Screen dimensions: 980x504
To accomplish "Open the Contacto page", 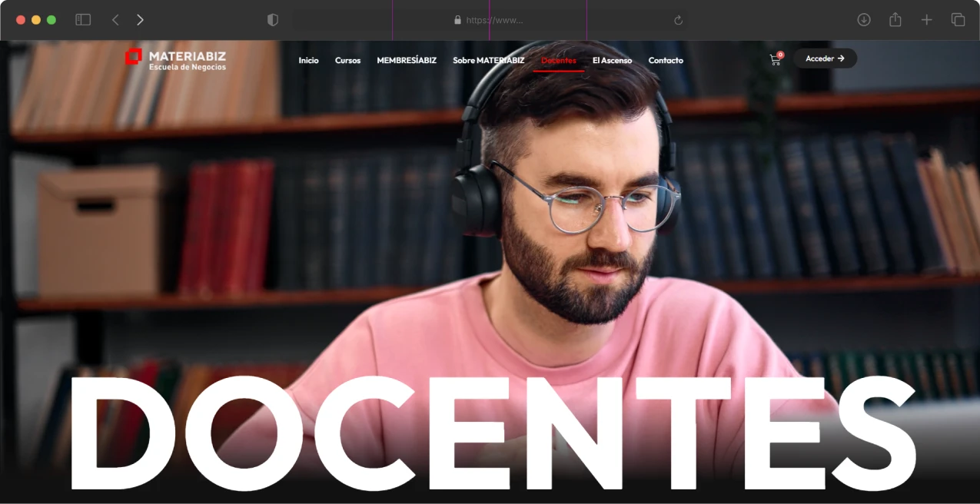I will click(x=666, y=61).
